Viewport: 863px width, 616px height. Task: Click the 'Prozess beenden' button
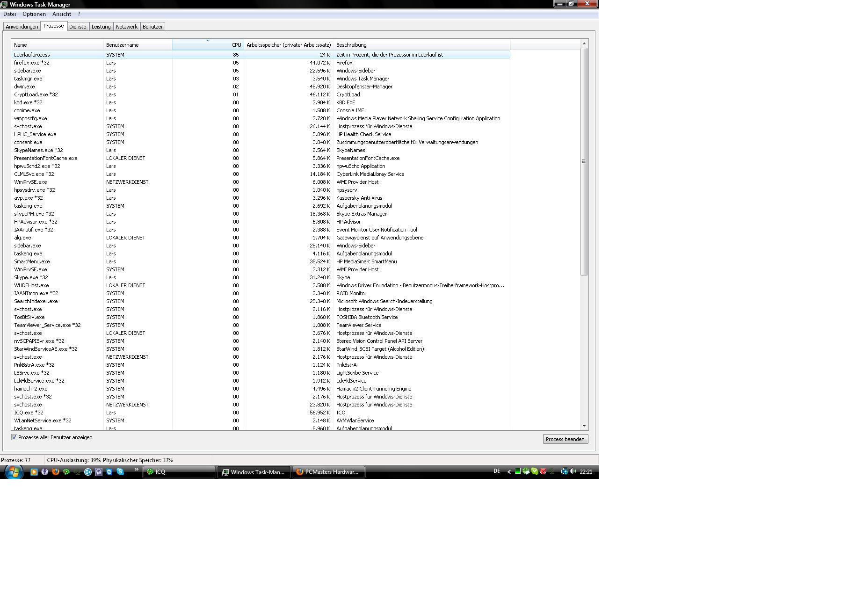point(565,439)
